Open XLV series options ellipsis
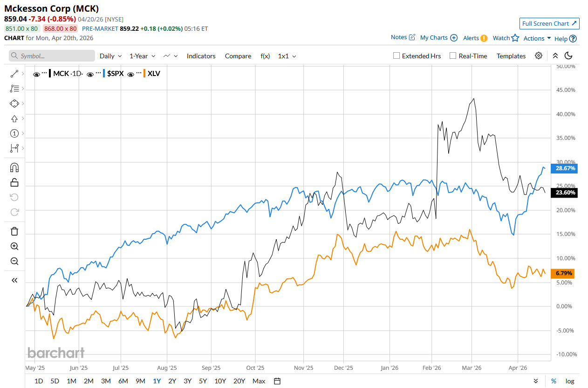This screenshot has width=588, height=388. pyautogui.click(x=138, y=74)
